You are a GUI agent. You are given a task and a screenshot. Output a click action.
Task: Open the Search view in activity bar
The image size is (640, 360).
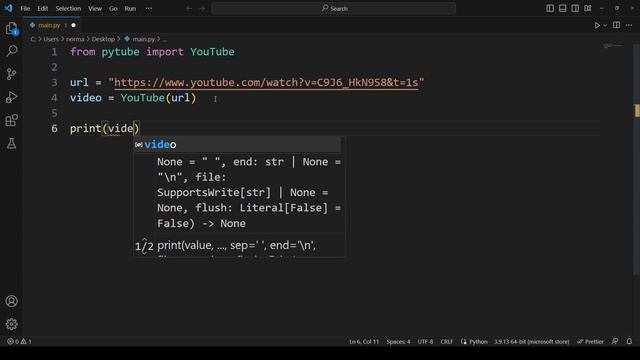(x=11, y=51)
